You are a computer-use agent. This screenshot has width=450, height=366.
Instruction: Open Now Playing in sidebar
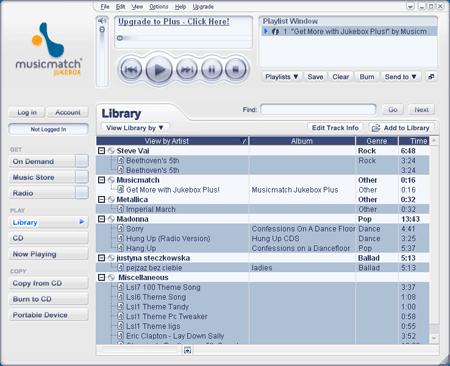[48, 254]
